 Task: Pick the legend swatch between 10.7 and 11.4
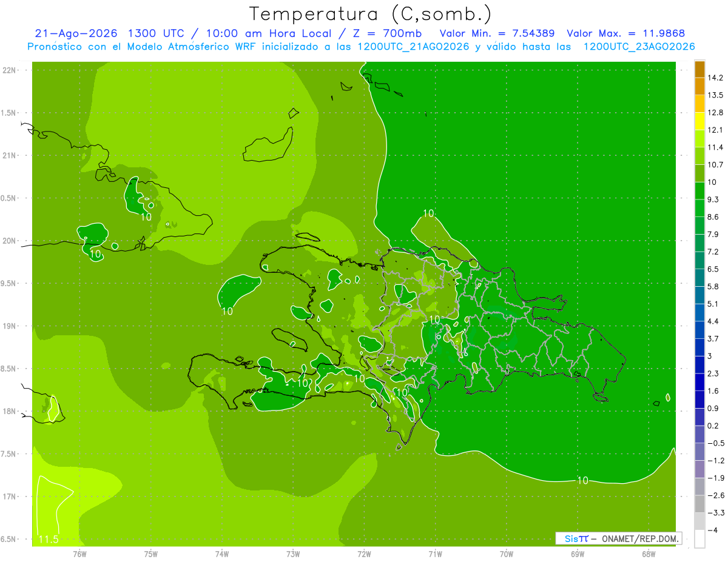(x=699, y=156)
